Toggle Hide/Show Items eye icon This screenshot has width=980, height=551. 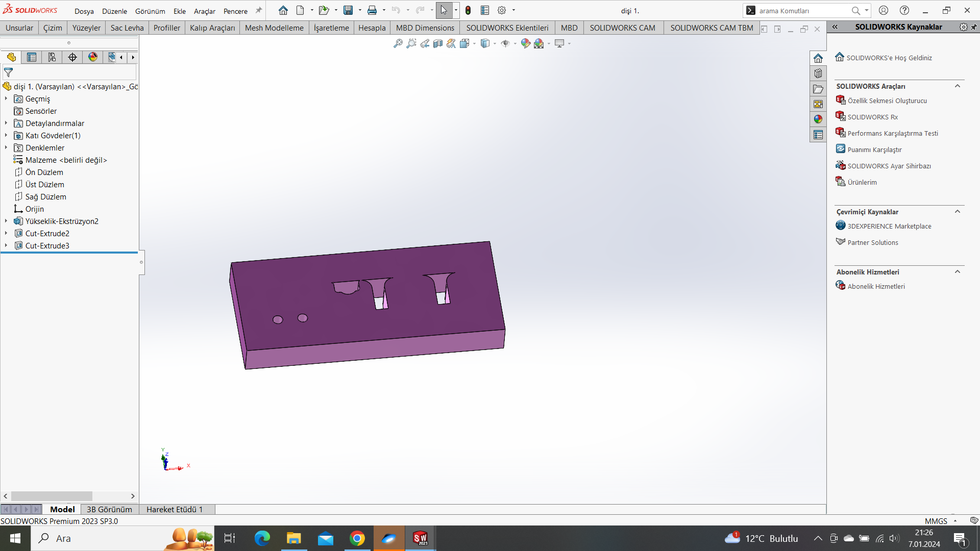click(505, 44)
